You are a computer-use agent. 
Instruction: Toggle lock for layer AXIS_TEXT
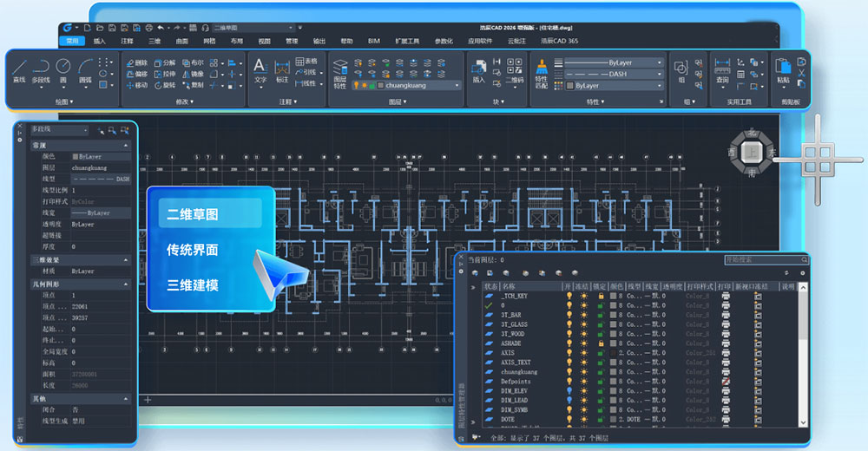601,363
